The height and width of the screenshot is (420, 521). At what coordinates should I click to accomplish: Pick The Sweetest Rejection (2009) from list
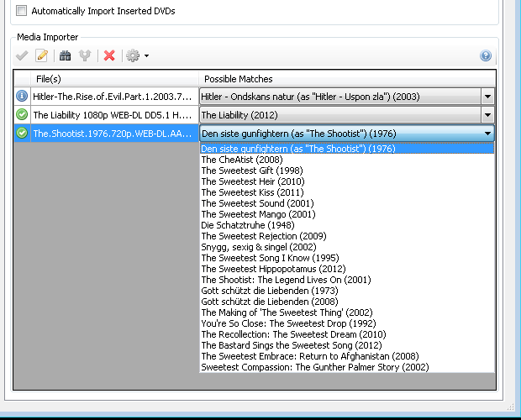pyautogui.click(x=347, y=236)
